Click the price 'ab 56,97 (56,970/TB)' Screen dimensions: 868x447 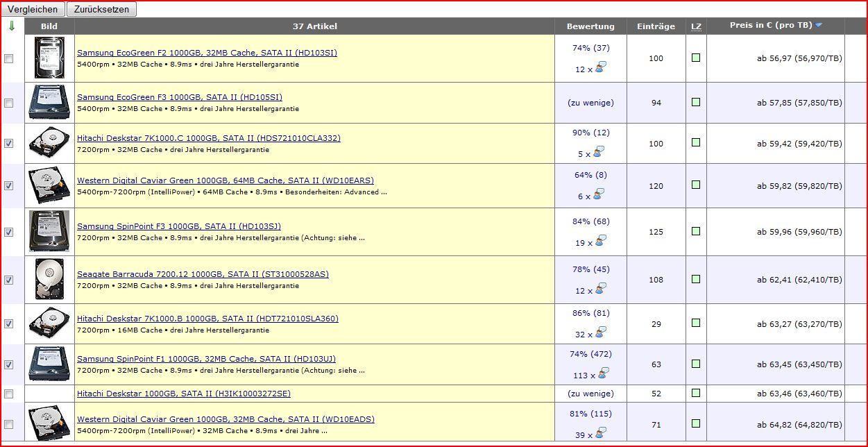tap(799, 58)
